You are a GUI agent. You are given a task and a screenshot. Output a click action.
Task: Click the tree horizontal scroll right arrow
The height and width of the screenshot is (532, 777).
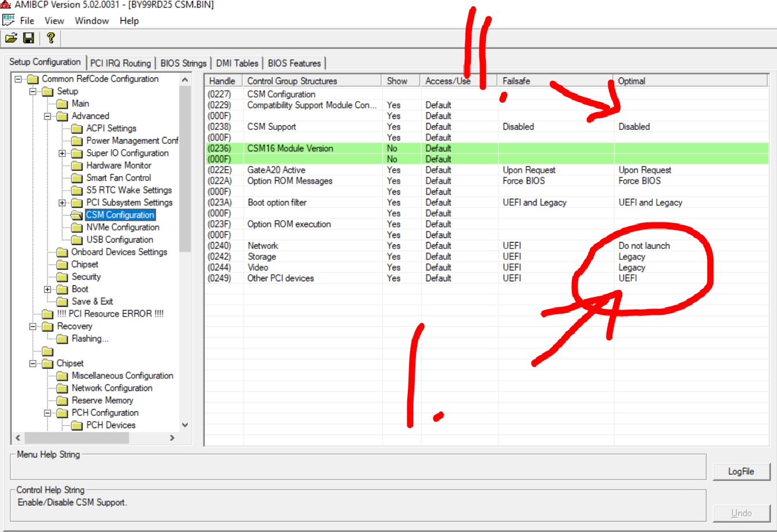[172, 438]
